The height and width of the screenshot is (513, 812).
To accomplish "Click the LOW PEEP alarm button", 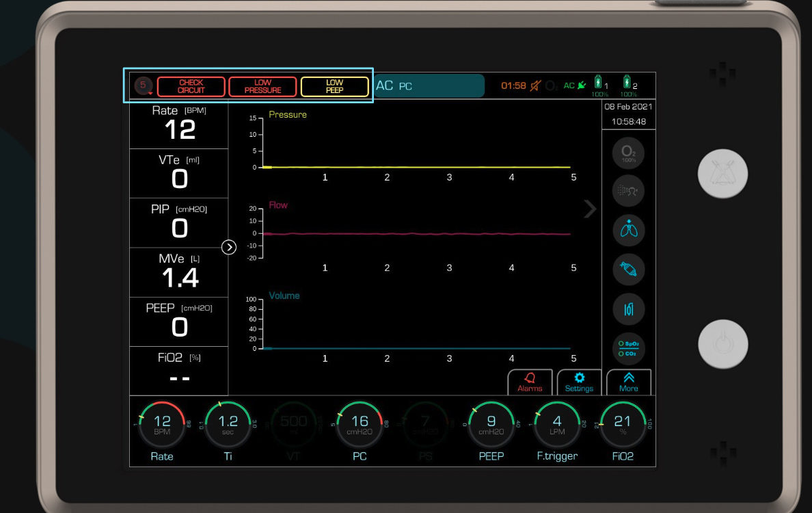I will pos(334,86).
